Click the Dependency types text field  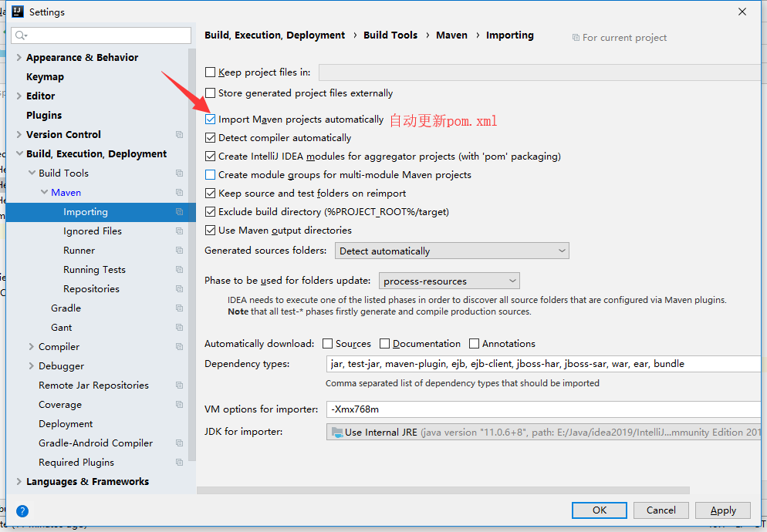(x=543, y=364)
